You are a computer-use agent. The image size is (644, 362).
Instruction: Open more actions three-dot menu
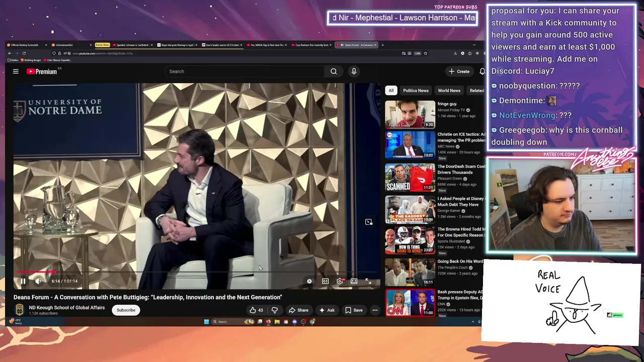pos(375,310)
